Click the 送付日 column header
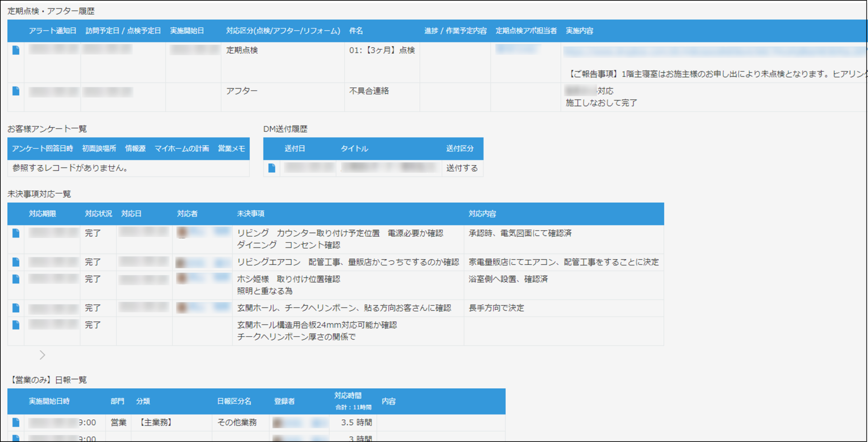Image resolution: width=868 pixels, height=442 pixels. coord(295,148)
